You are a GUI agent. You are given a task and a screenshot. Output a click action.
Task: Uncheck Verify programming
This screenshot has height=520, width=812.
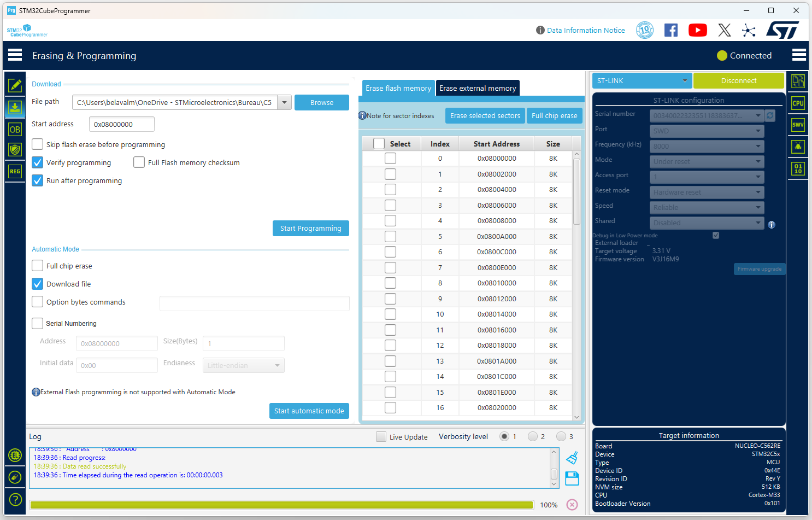[x=38, y=162]
